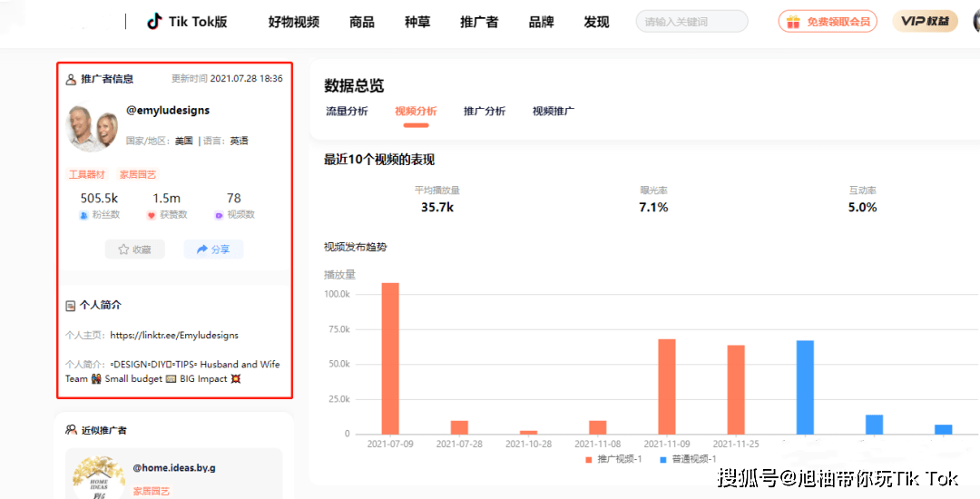This screenshot has width=980, height=499.
Task: Switch to the 流量分析 tab
Action: [x=347, y=112]
